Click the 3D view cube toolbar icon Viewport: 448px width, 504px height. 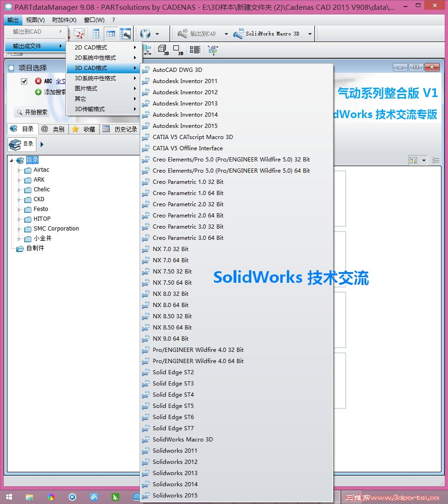click(163, 50)
